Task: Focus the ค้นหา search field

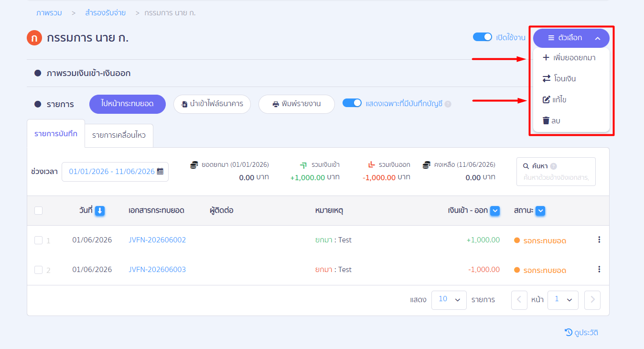Action: pyautogui.click(x=556, y=172)
